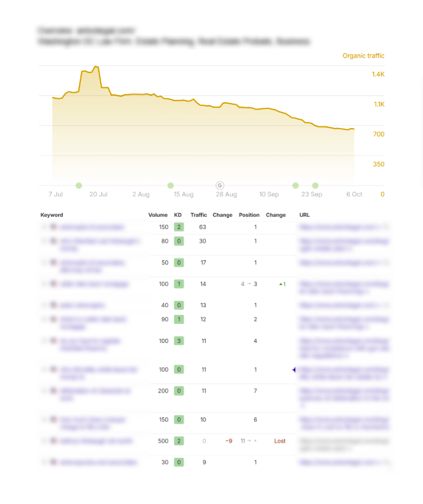
Task: Click the green up-arrow 1 position change indicator
Action: click(x=282, y=284)
